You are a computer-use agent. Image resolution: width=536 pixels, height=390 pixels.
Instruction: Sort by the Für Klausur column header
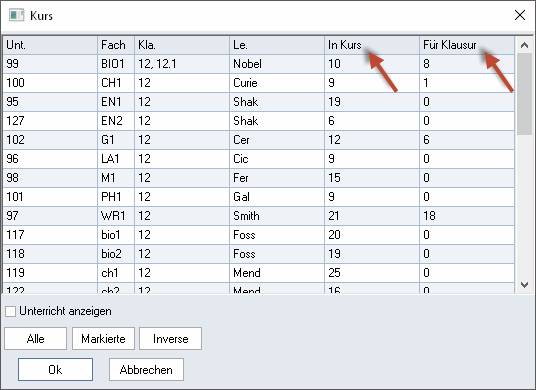pyautogui.click(x=467, y=45)
